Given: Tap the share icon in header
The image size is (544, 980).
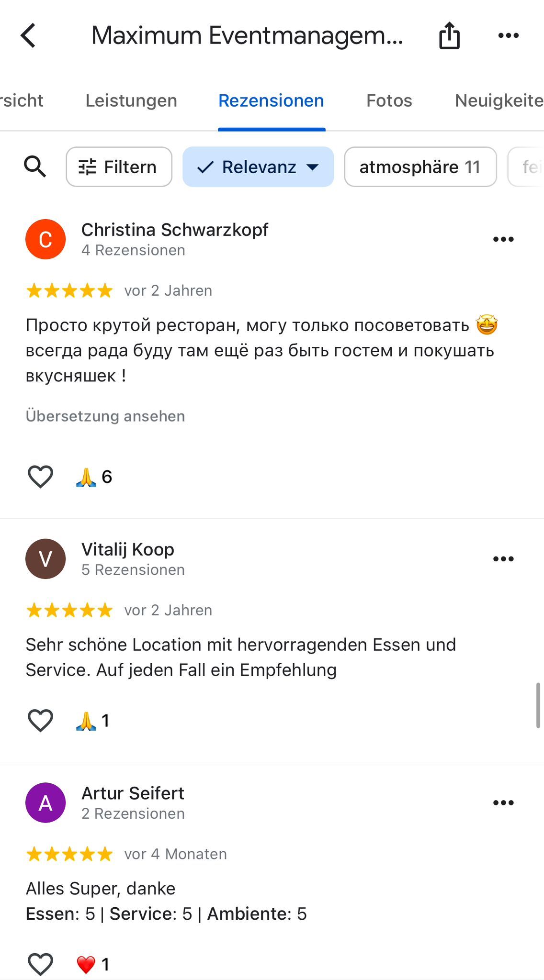Looking at the screenshot, I should (x=449, y=36).
